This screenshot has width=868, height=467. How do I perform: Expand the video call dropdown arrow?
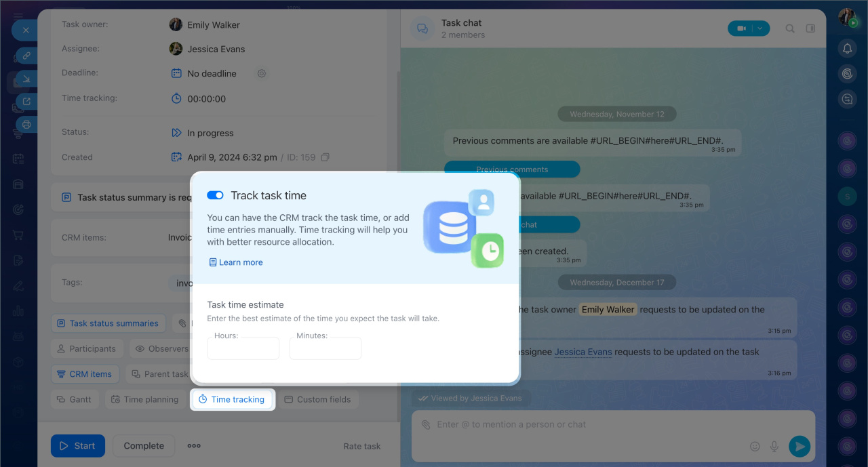(760, 28)
